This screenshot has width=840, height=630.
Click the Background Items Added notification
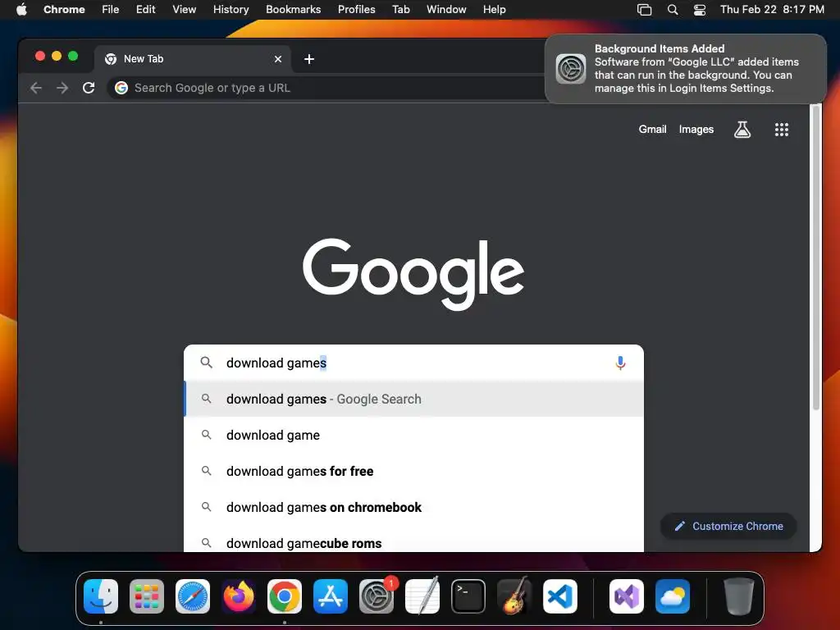click(x=686, y=69)
